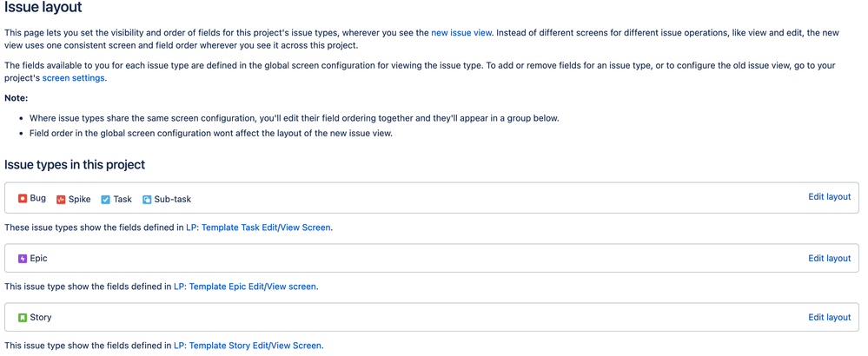Image resolution: width=868 pixels, height=356 pixels.
Task: Edit layout for Bug, Spike, Task group
Action: pyautogui.click(x=829, y=197)
